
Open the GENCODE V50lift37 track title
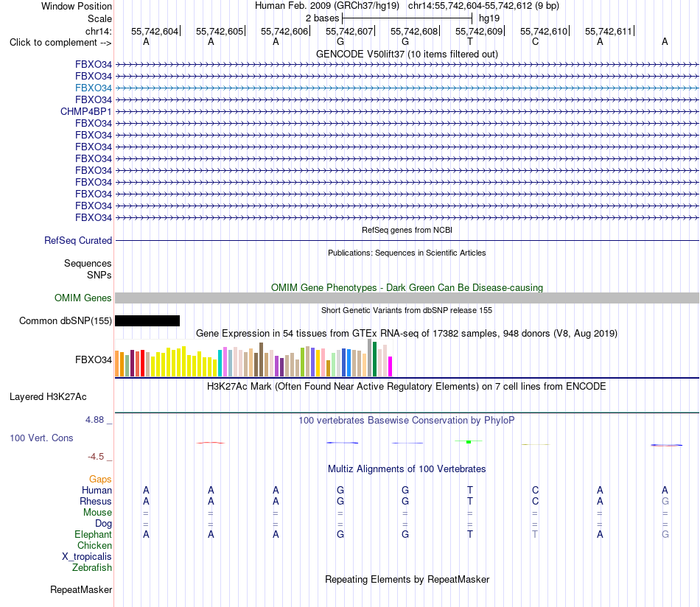coord(407,54)
